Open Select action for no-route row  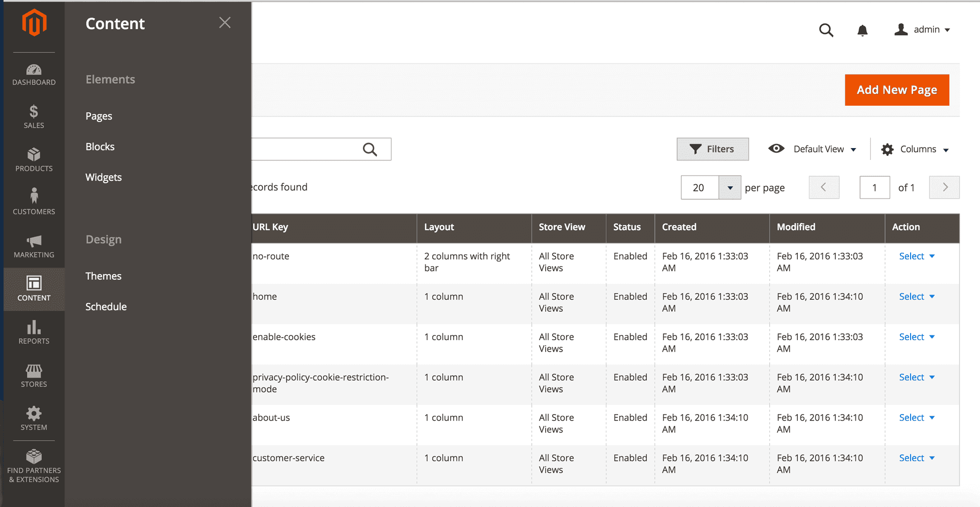(916, 256)
